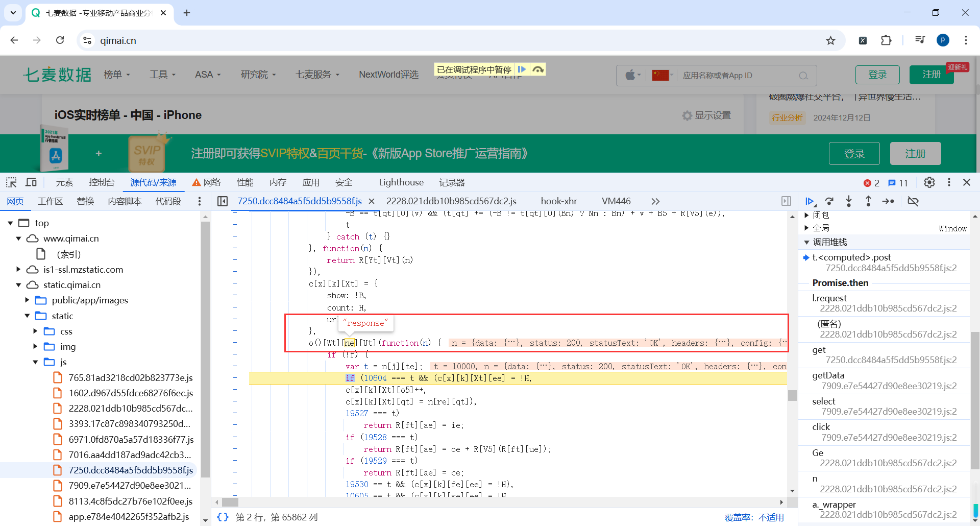This screenshot has width=980, height=526.
Task: Click the blue message count badge
Action: 898,183
